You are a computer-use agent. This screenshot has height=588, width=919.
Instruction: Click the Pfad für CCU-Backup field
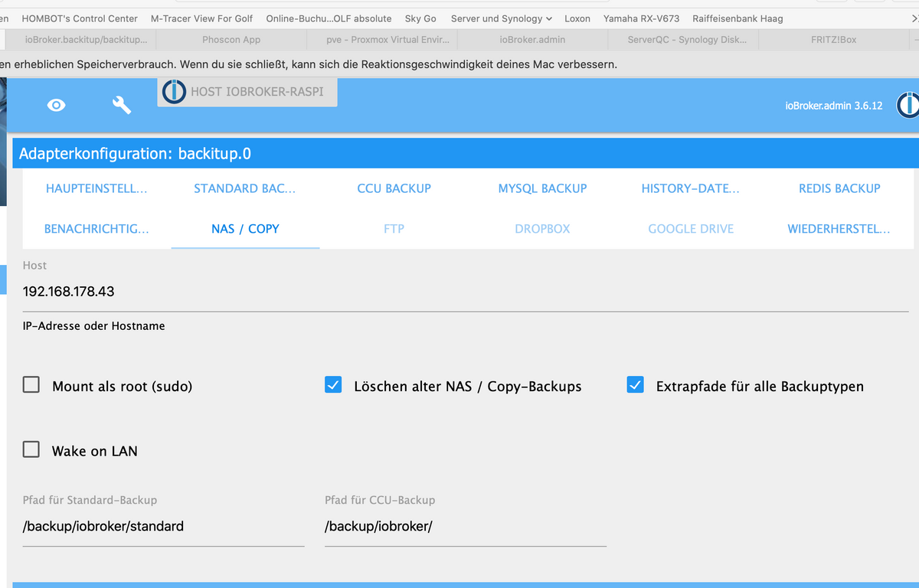(x=466, y=527)
